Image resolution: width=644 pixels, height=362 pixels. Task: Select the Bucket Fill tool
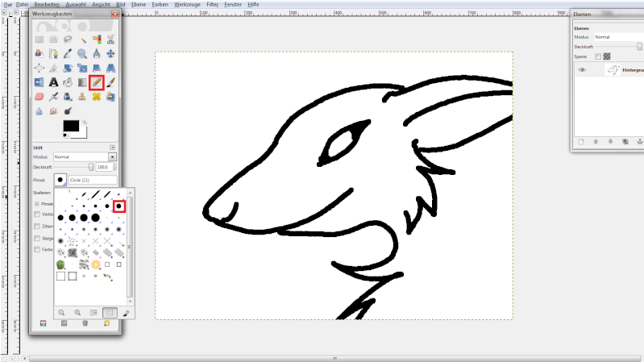[x=68, y=82]
